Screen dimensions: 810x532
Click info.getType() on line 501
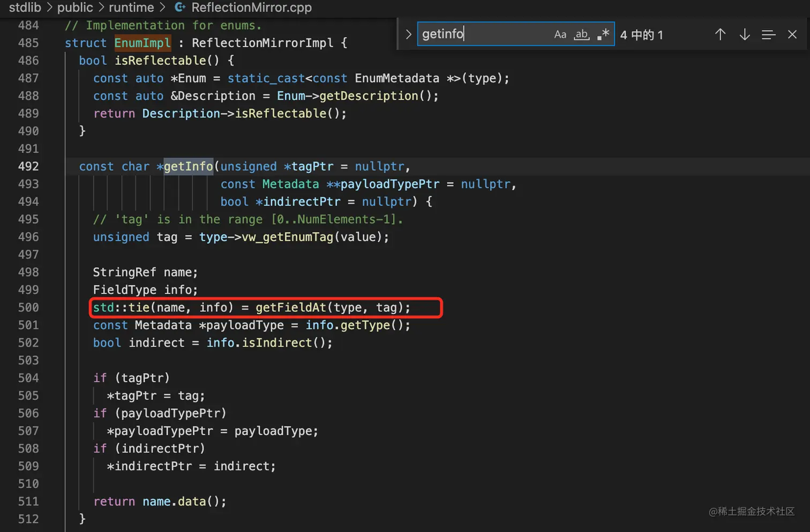tap(358, 325)
